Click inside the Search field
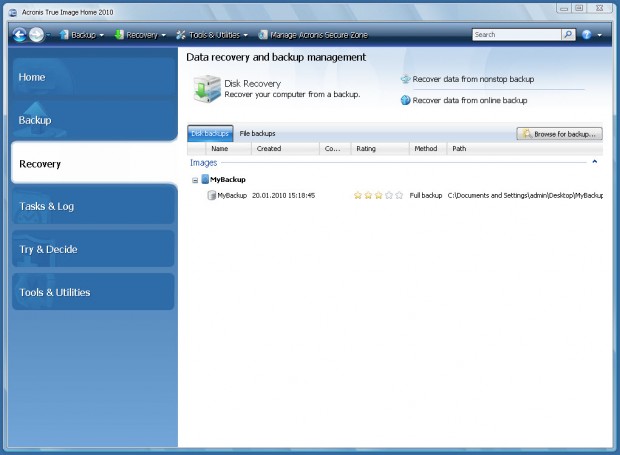 (x=516, y=35)
